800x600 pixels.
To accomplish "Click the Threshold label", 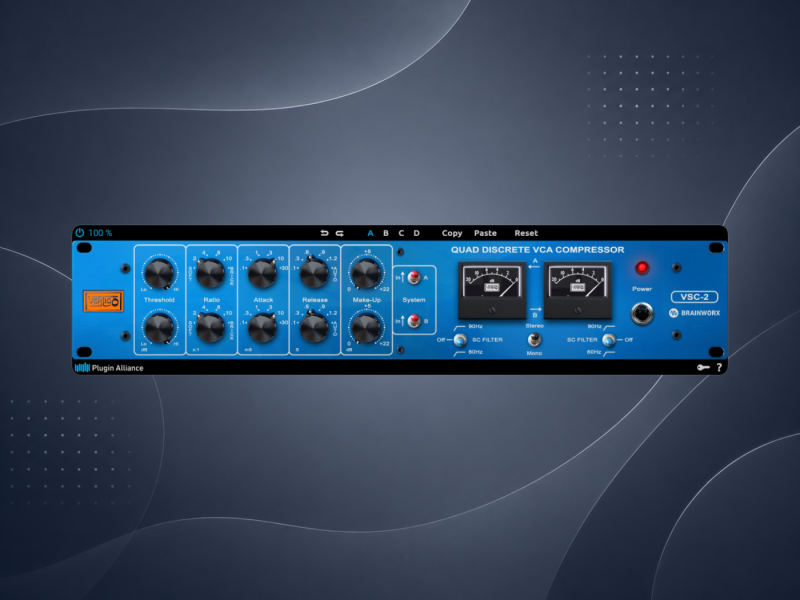I will [x=159, y=300].
